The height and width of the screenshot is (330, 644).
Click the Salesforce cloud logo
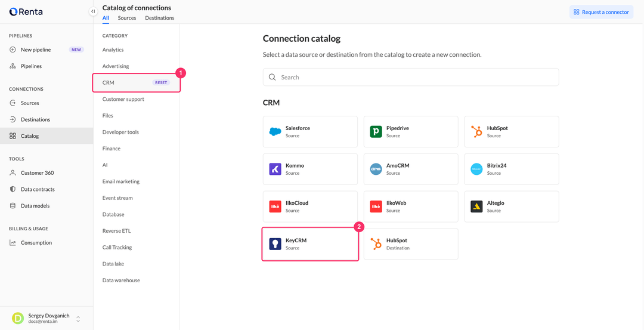(275, 131)
